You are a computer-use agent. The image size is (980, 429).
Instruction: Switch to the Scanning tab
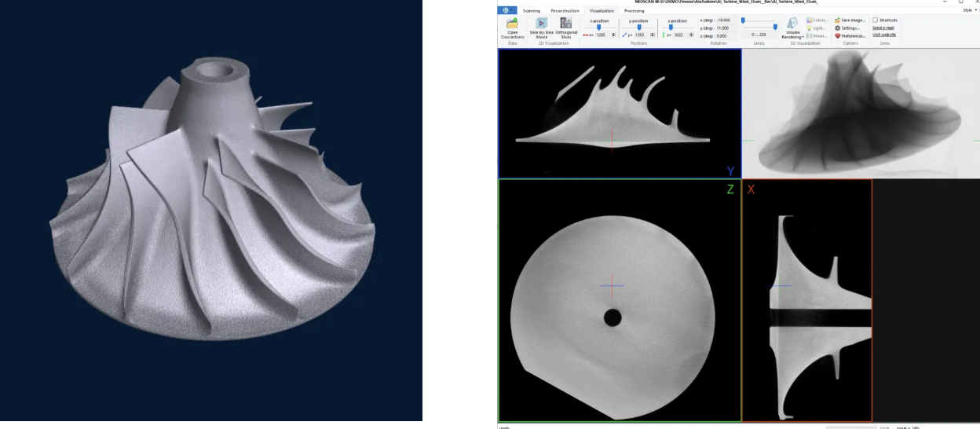(532, 11)
